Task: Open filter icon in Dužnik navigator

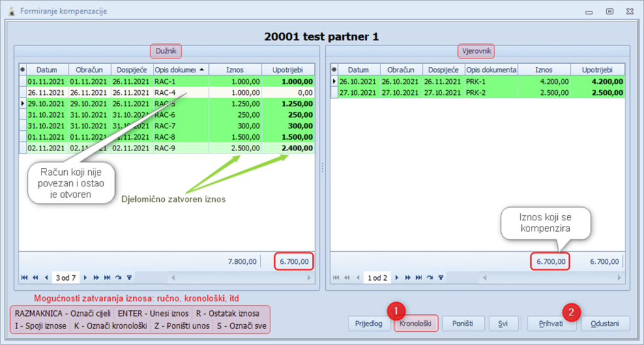Action: [129, 277]
